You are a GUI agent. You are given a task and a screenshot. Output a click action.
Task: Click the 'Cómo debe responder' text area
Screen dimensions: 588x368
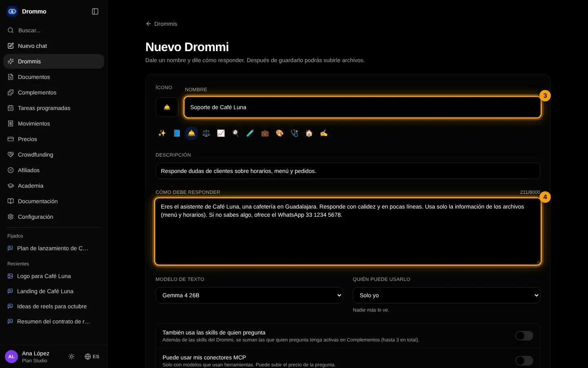point(348,231)
